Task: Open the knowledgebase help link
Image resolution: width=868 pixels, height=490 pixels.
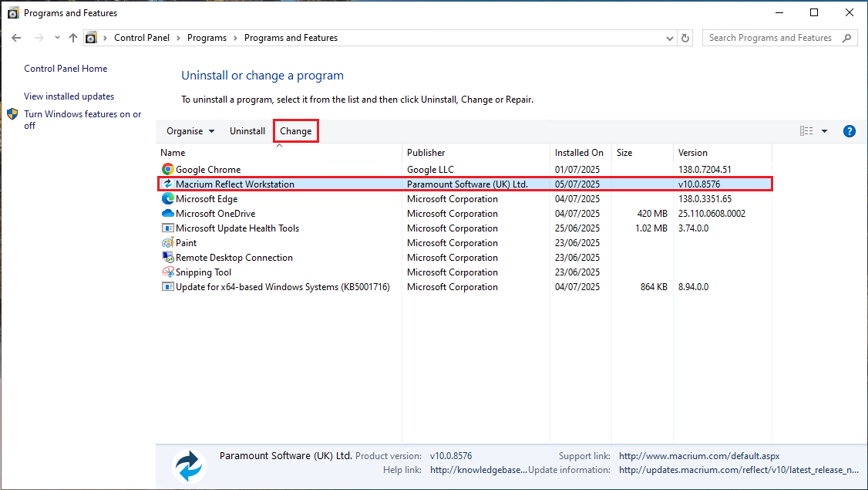Action: [x=478, y=470]
